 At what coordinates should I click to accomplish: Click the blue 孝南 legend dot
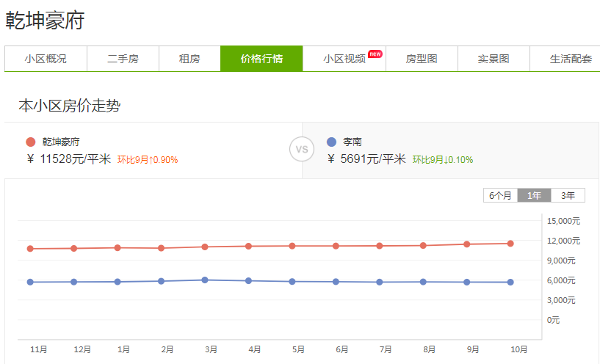point(332,142)
